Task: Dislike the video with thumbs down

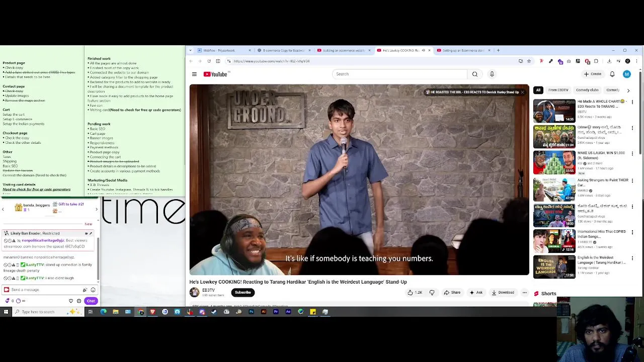Action: [x=432, y=293]
